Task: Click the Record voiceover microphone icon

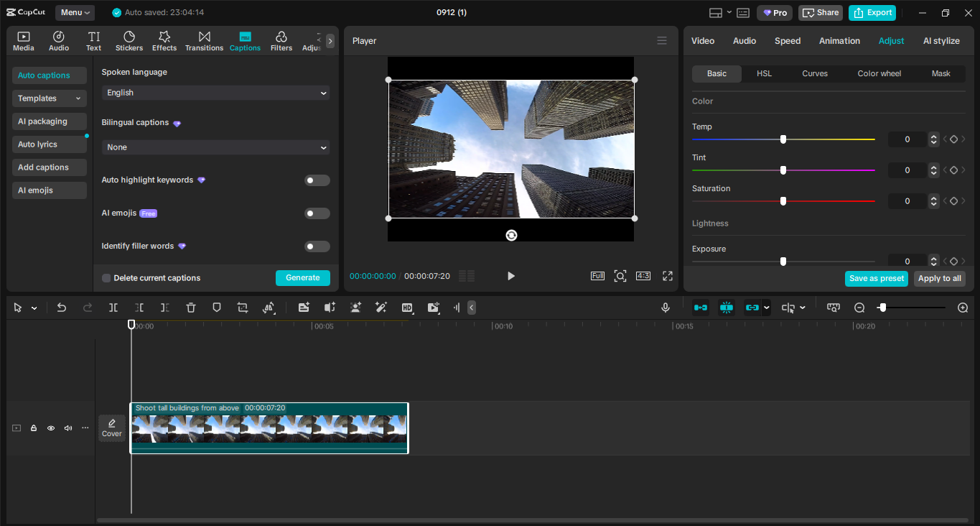Action: point(665,307)
